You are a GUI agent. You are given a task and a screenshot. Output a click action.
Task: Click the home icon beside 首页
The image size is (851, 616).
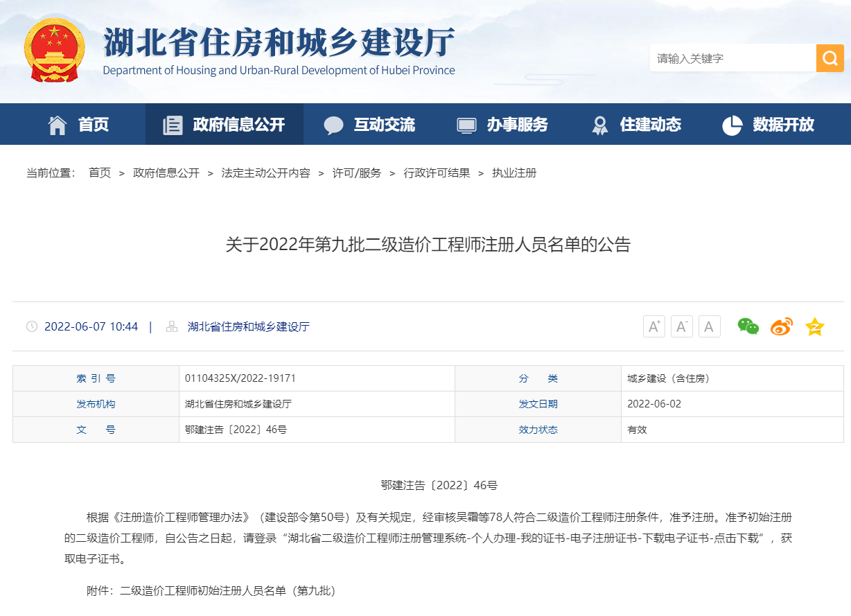(x=58, y=123)
